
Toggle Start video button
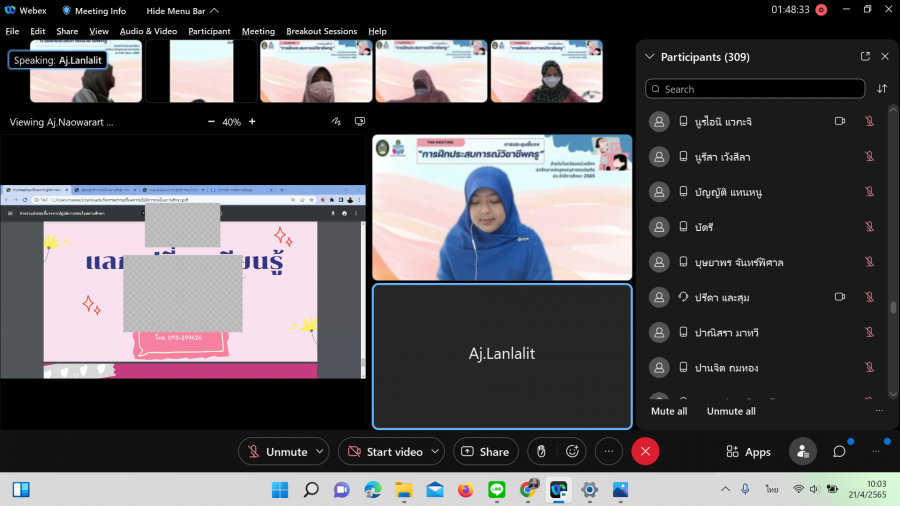(x=385, y=452)
